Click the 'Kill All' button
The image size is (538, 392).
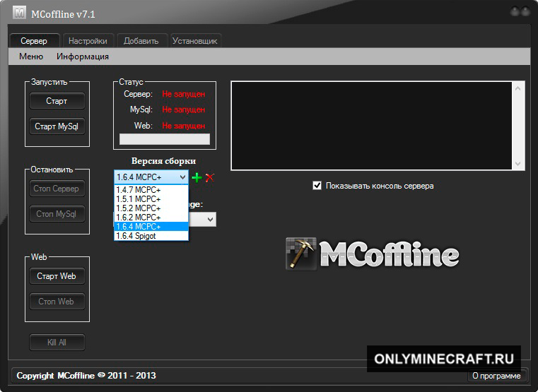(57, 343)
